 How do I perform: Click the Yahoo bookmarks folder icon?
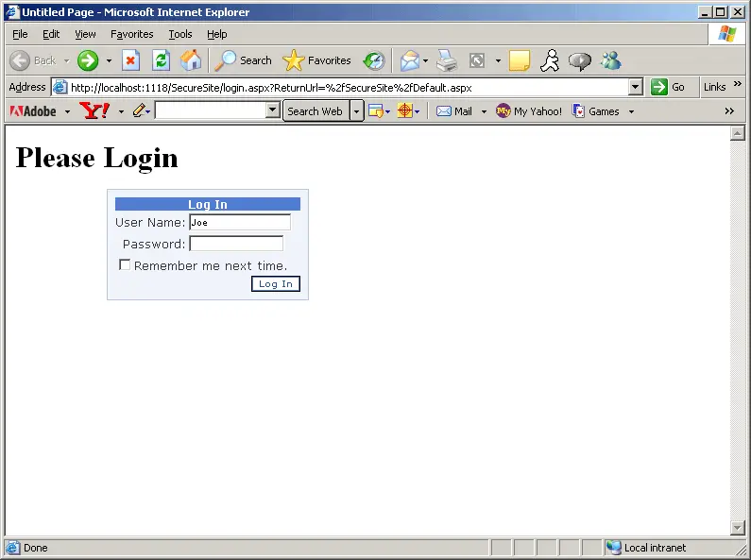376,111
